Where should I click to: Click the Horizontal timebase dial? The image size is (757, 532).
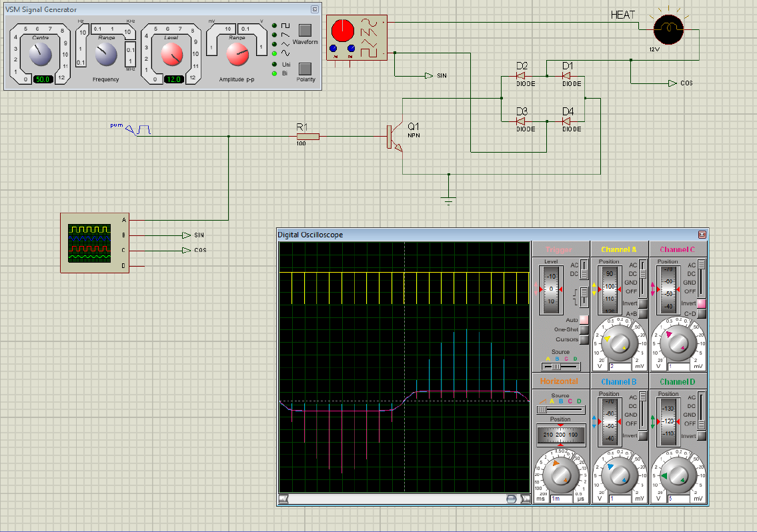click(x=561, y=475)
